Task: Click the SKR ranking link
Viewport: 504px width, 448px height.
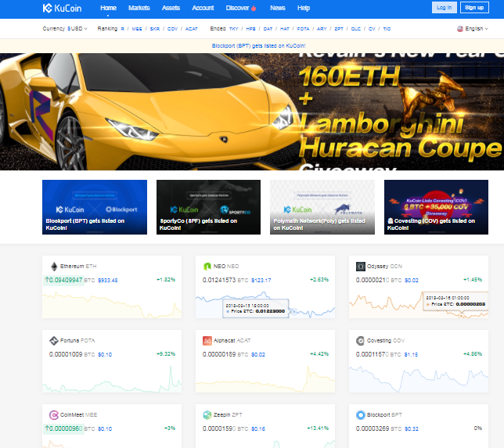Action: (x=155, y=29)
